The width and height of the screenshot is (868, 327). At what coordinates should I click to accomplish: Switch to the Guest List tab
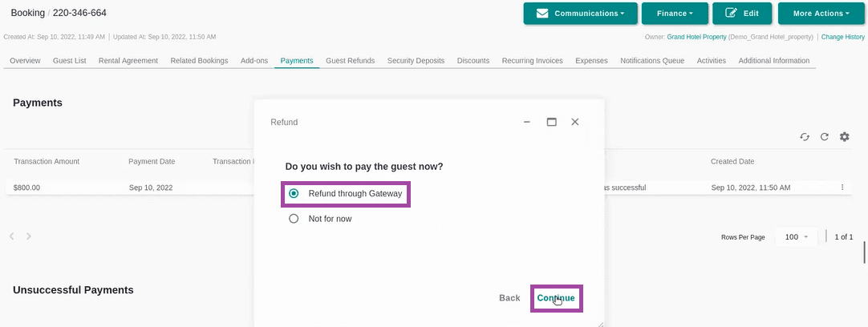click(x=69, y=61)
